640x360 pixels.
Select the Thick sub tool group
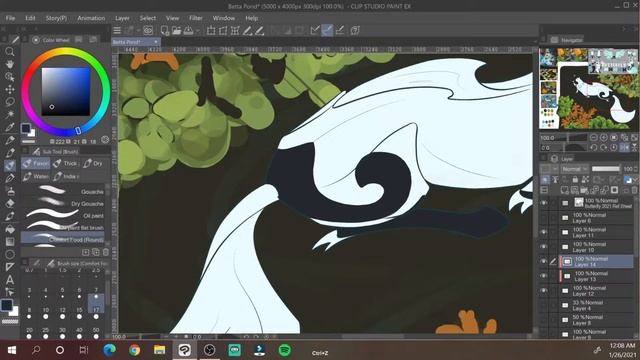click(x=66, y=163)
